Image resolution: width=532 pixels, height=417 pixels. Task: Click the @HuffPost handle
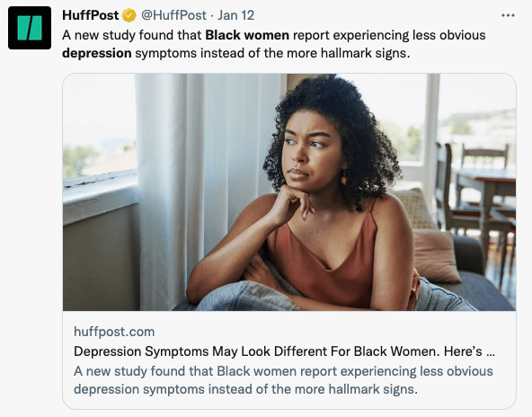[x=173, y=15]
